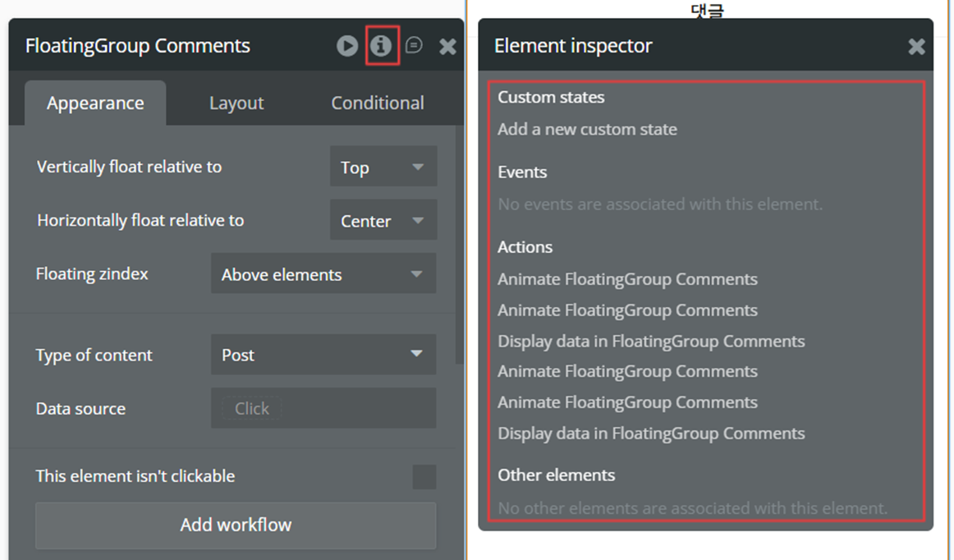Close the Element inspector panel
This screenshot has width=954, height=560.
click(x=916, y=47)
